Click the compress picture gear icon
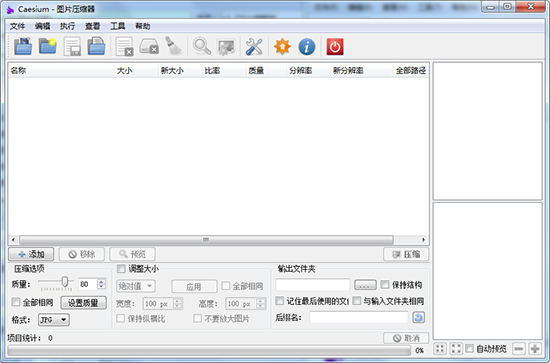 226,47
